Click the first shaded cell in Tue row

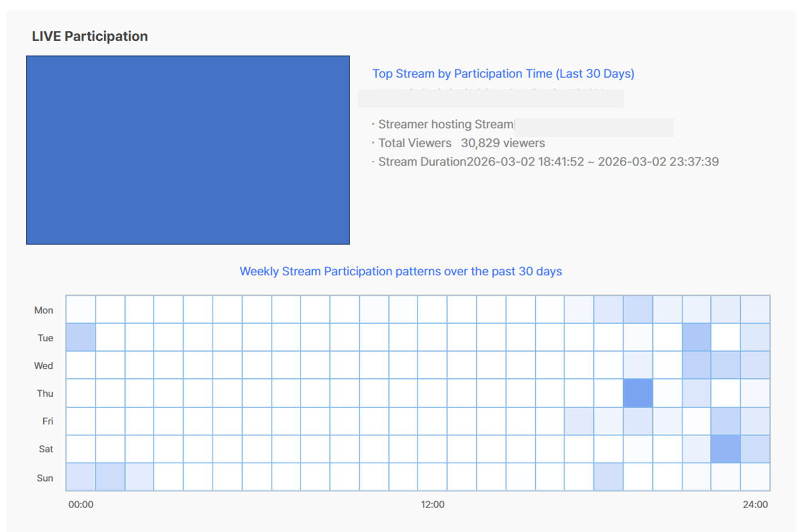point(81,338)
